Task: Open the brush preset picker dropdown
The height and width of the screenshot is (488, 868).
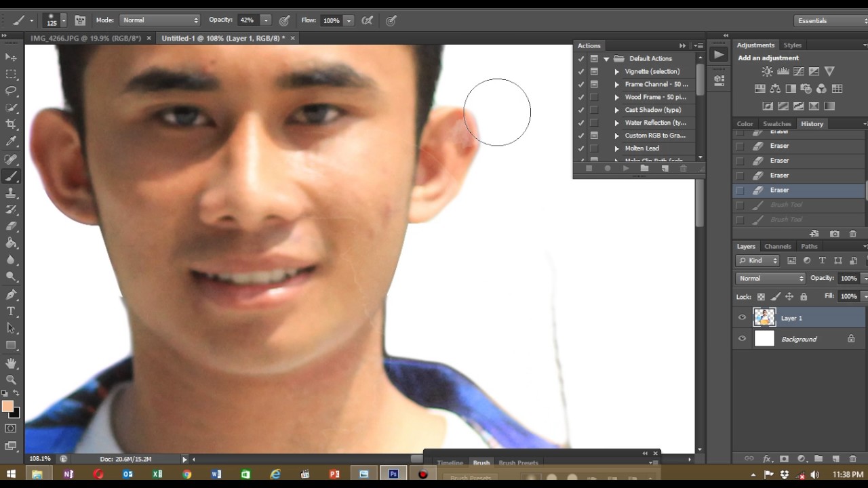Action: (64, 20)
